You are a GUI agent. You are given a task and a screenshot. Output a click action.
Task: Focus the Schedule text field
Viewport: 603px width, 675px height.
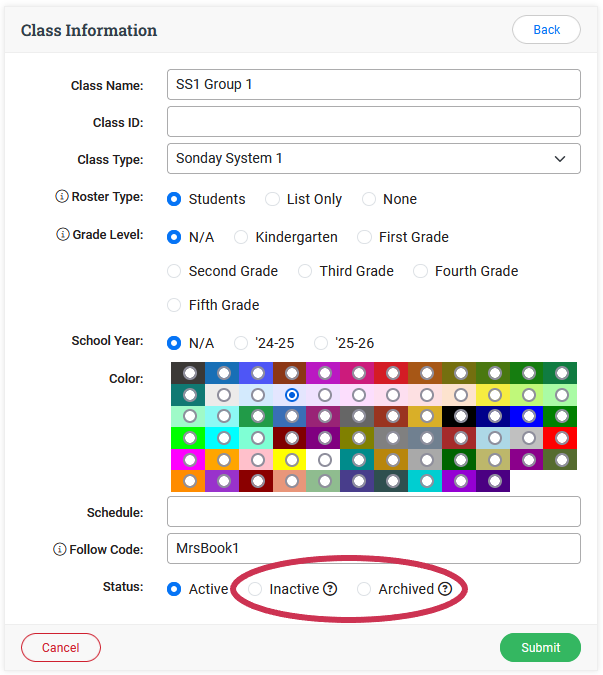click(x=373, y=511)
